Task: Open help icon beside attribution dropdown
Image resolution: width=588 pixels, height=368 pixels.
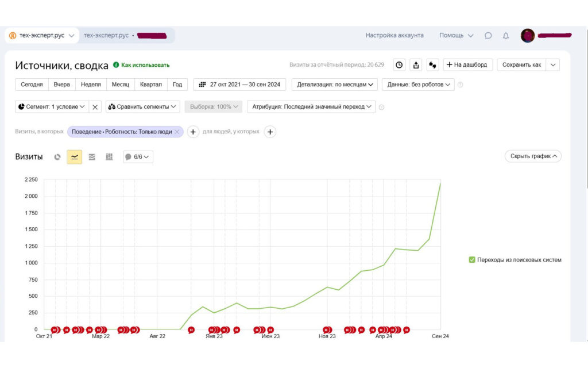Action: 381,107
